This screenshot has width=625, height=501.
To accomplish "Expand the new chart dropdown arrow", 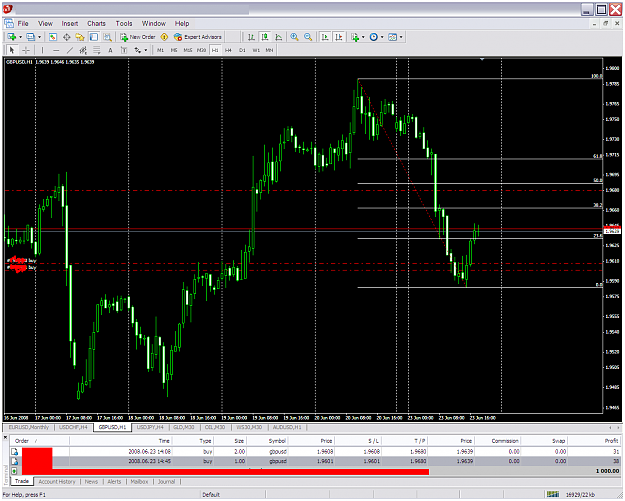I will coord(20,37).
